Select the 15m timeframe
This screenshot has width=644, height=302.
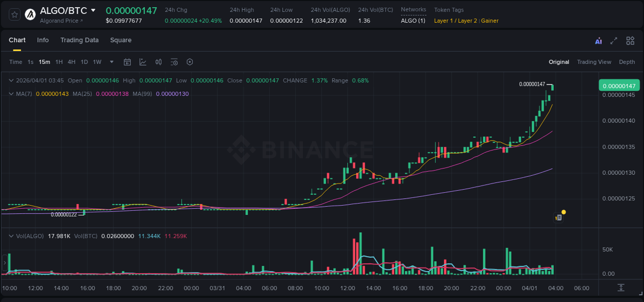tap(44, 62)
